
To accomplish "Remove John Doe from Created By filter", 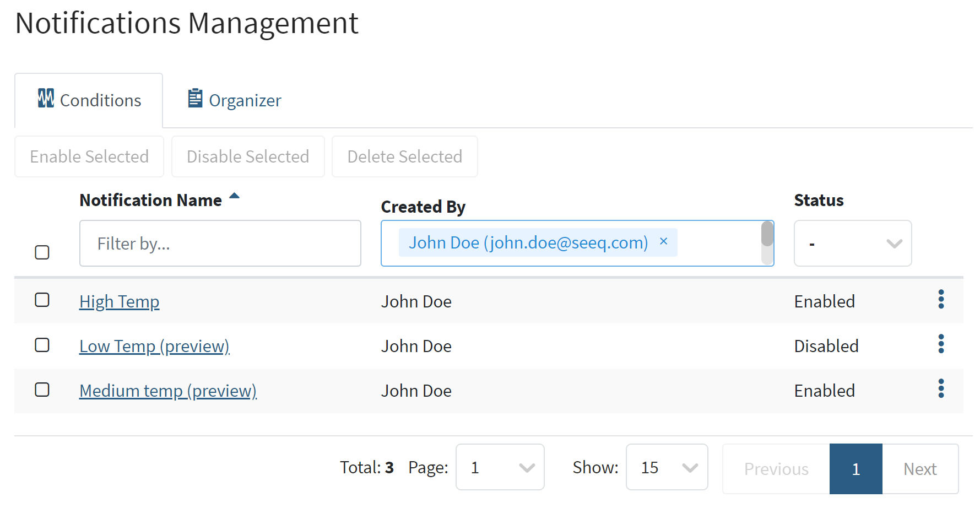I will click(663, 241).
